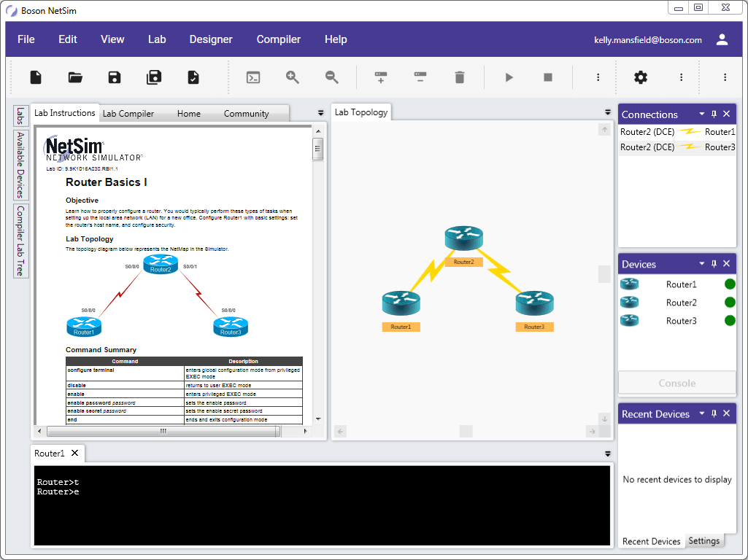748x560 pixels.
Task: Open a lab with the folder icon
Action: point(75,77)
